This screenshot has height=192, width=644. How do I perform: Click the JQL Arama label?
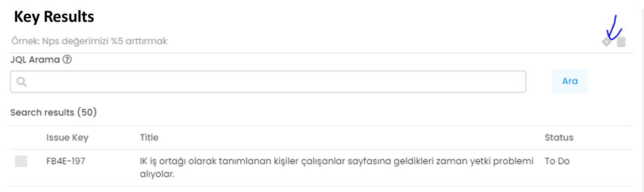pos(36,59)
